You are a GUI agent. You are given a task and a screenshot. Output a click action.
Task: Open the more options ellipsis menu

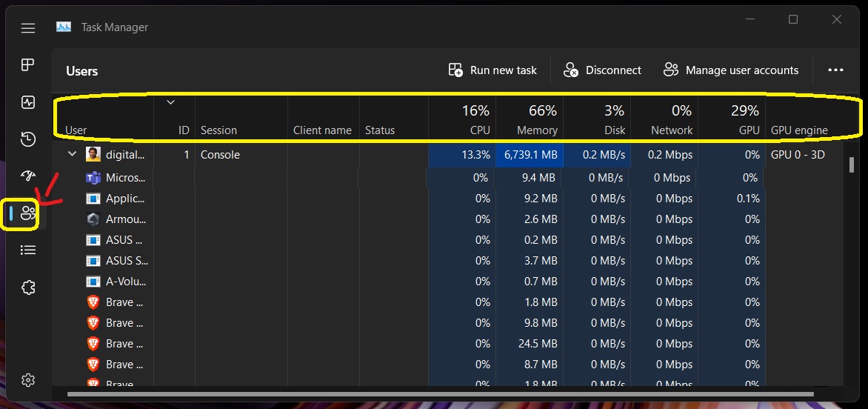835,70
